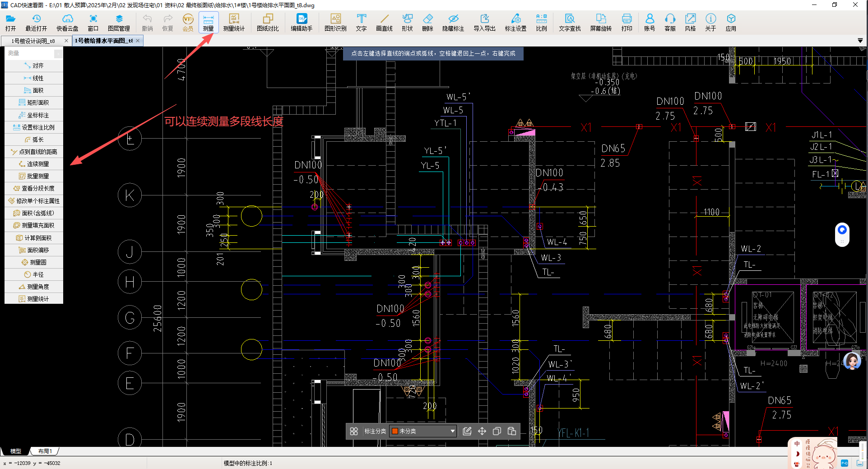
Task: Click the edit icon in annotation bar
Action: click(467, 431)
